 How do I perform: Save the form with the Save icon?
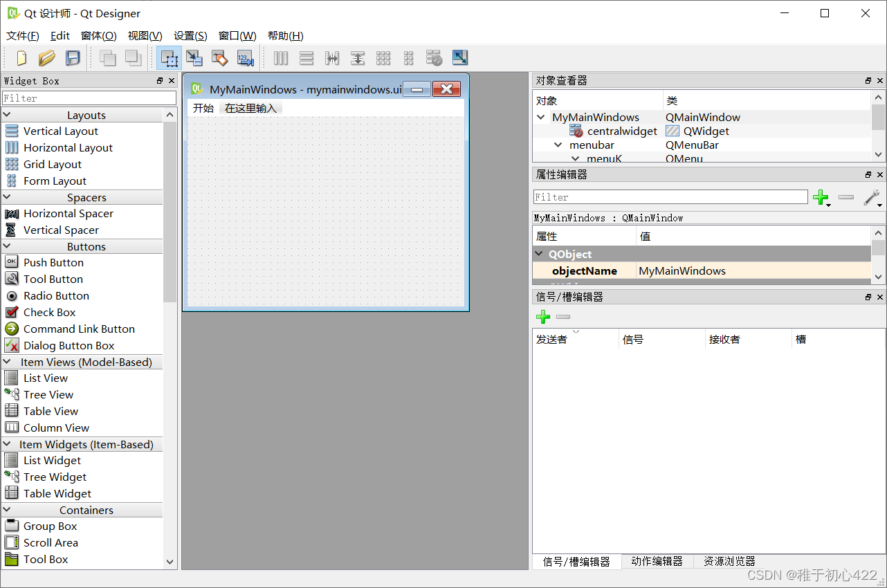tap(71, 58)
